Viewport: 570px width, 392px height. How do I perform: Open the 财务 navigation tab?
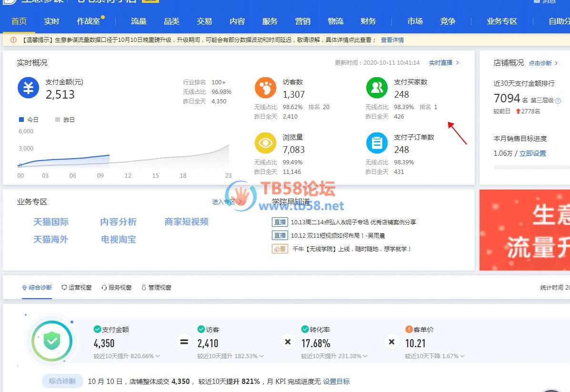coord(368,21)
